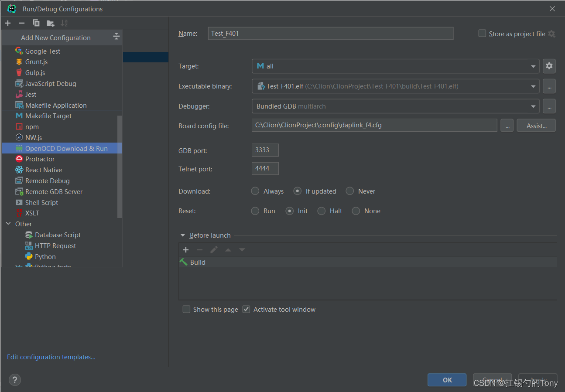The width and height of the screenshot is (565, 392).
Task: Click the collapse icon beside Add New Configuration
Action: (x=116, y=37)
